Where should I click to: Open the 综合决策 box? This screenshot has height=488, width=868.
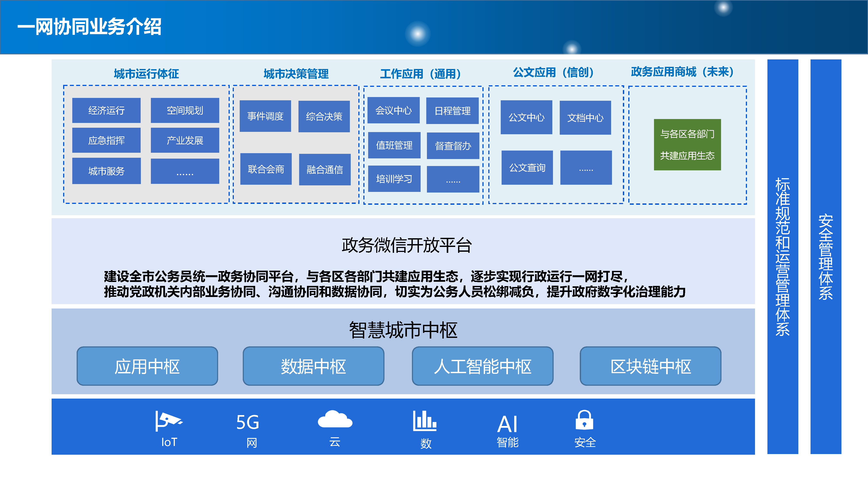point(324,117)
